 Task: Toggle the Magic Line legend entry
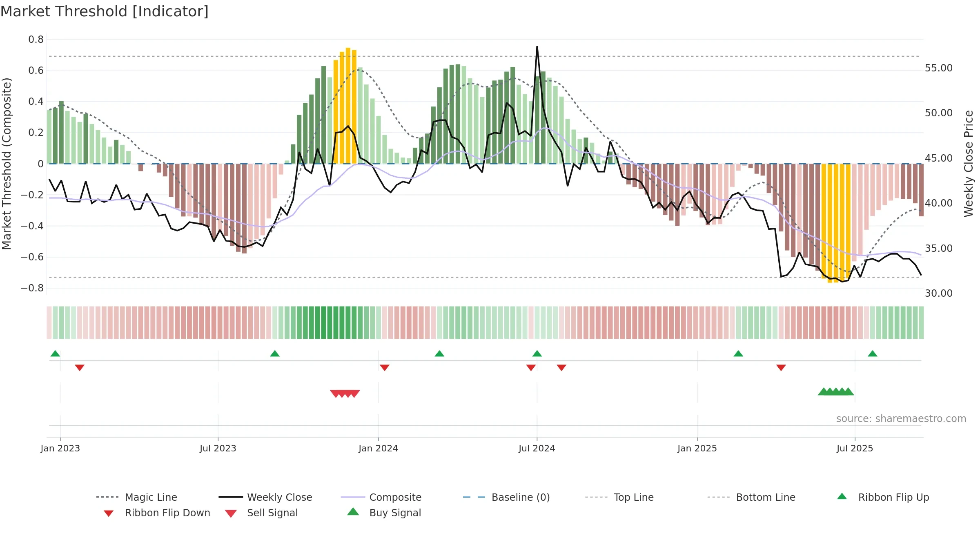tap(137, 497)
